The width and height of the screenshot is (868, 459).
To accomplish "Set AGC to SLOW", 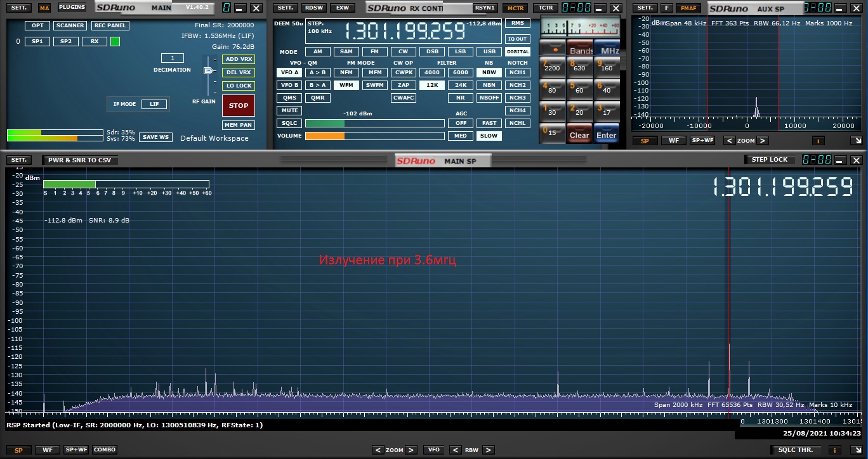I will coord(489,136).
